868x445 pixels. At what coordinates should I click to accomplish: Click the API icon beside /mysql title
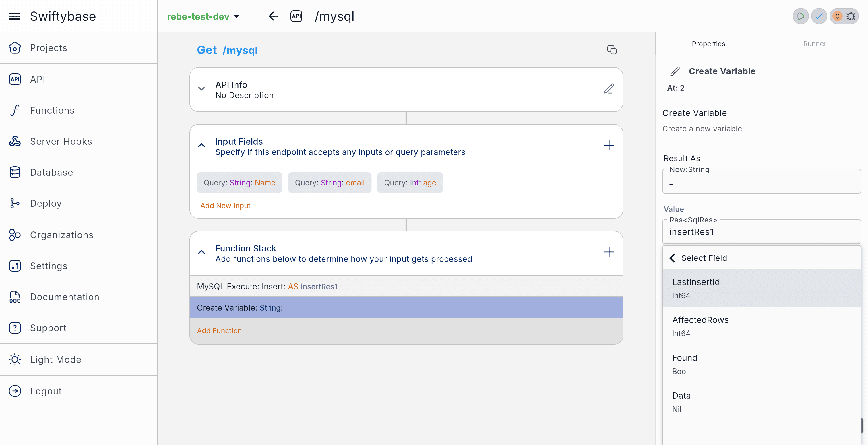[x=296, y=16]
